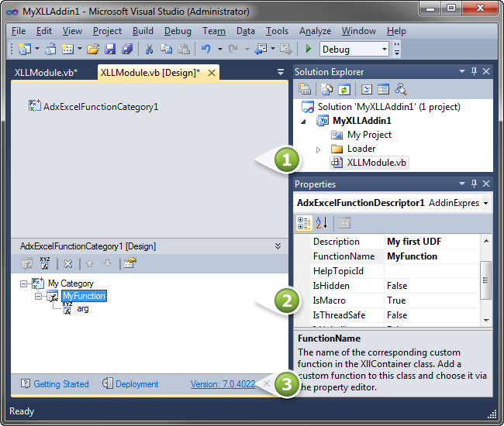Screen dimensions: 504x426
Task: Add a function descriptor in category designer
Action: (27, 263)
